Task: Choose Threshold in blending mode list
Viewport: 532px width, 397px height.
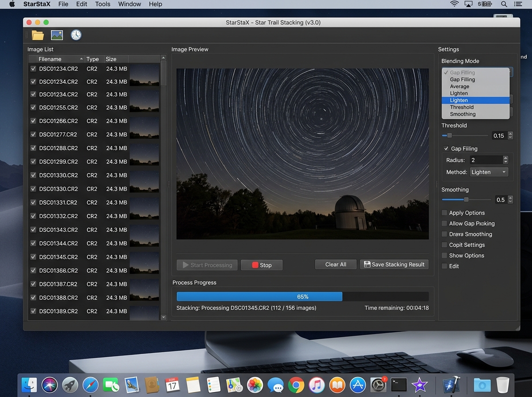Action: click(x=476, y=107)
